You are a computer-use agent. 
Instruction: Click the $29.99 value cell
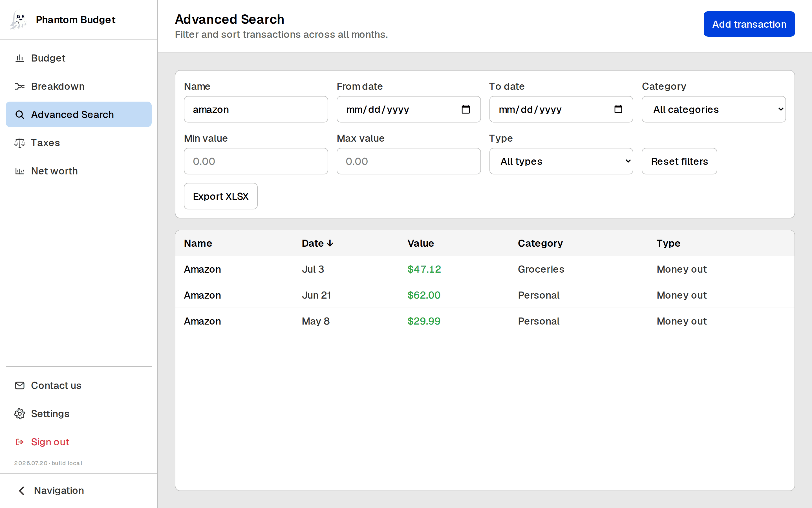pyautogui.click(x=424, y=321)
